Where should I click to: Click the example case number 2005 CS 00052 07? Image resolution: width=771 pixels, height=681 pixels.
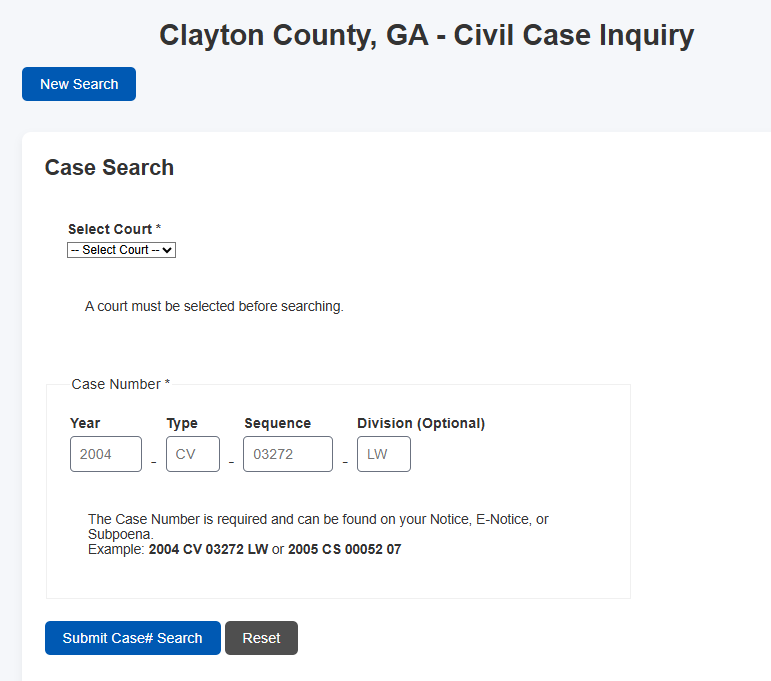344,549
